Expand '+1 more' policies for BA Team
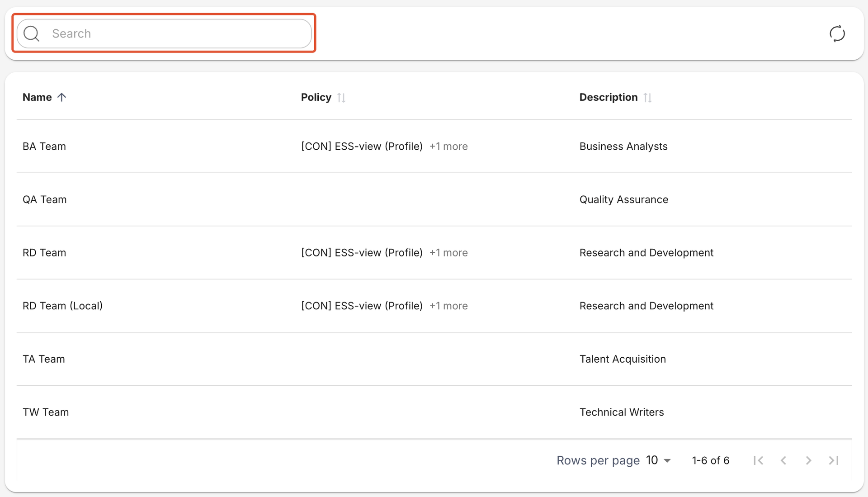Screen dimensions: 868x497 pos(448,147)
